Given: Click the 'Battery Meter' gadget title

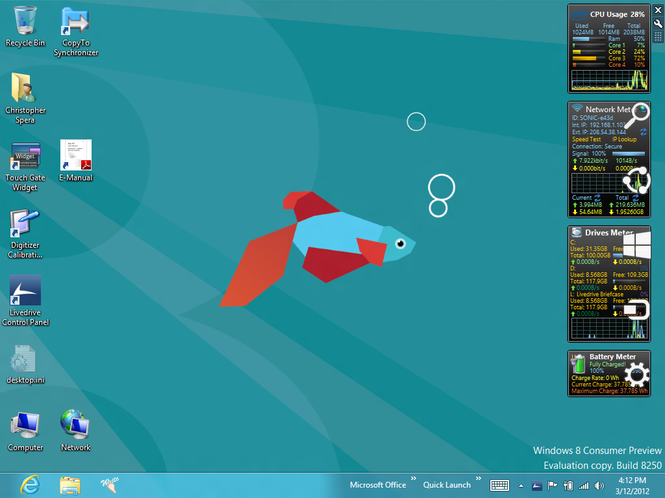Looking at the screenshot, I should [x=612, y=357].
